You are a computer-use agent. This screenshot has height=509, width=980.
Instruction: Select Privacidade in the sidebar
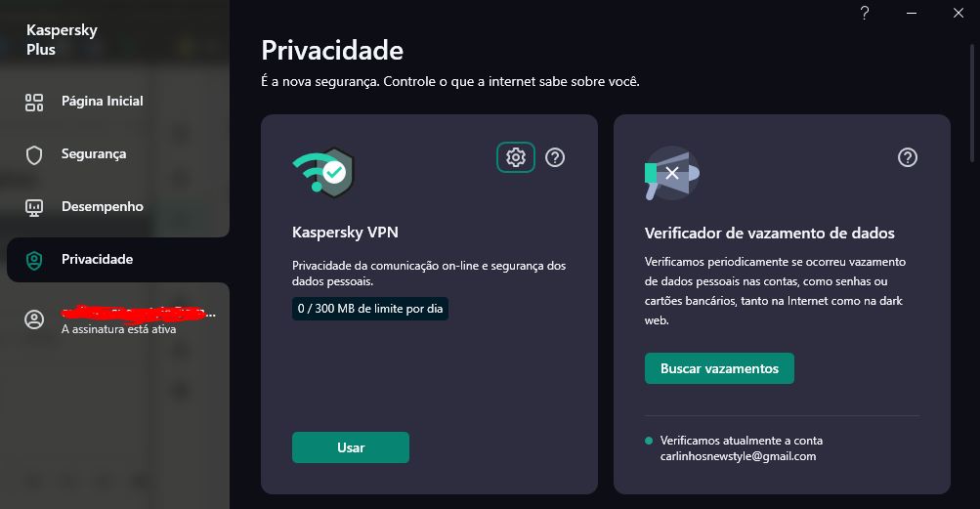click(98, 260)
